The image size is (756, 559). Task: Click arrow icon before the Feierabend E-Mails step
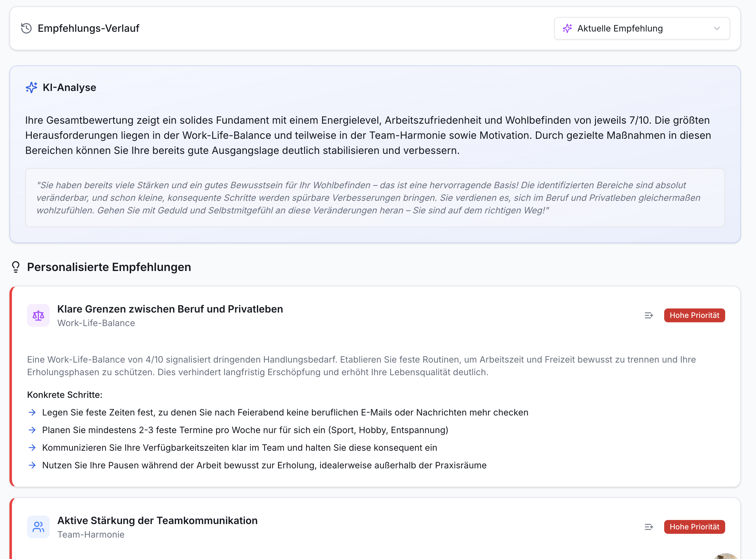click(32, 412)
